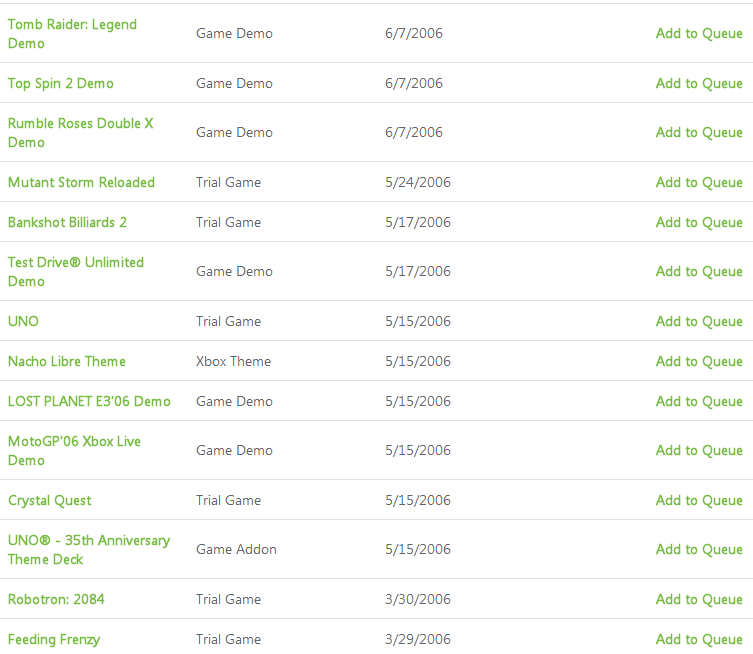Open the Tomb Raider: Legend Demo link
753x654 pixels.
pyautogui.click(x=72, y=34)
